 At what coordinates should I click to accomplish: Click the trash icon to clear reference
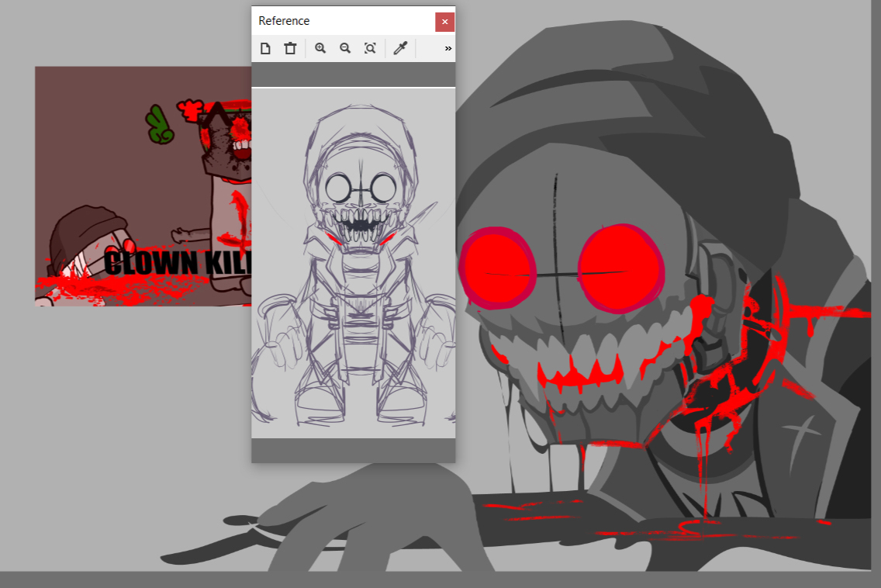point(290,49)
